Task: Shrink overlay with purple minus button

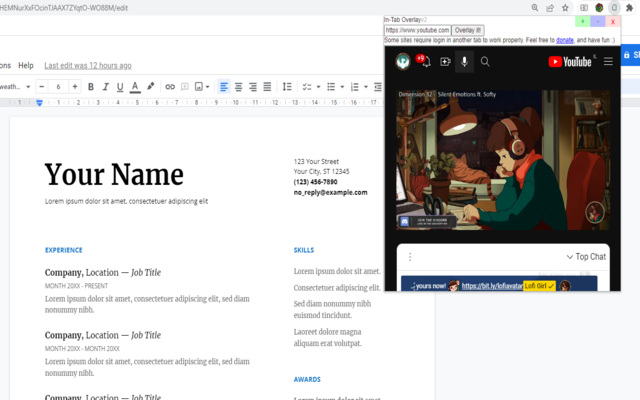Action: point(598,22)
